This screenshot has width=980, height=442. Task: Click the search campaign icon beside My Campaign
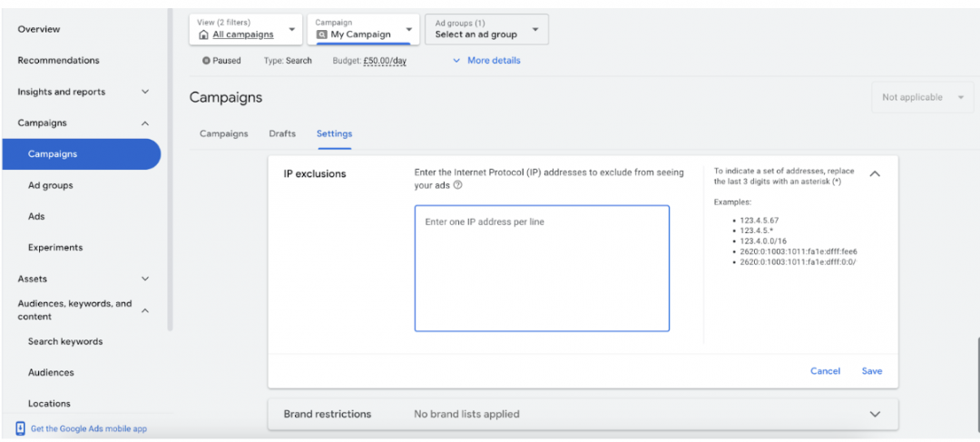pyautogui.click(x=322, y=35)
